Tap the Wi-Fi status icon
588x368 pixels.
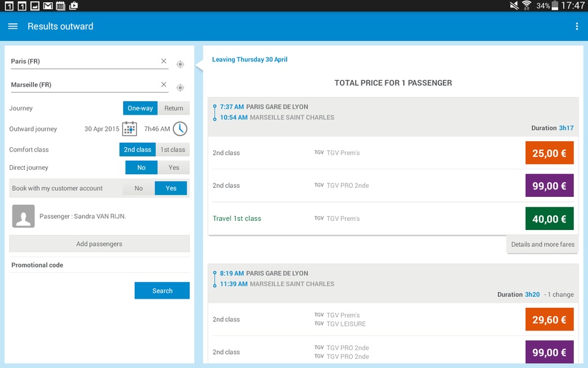[x=527, y=6]
